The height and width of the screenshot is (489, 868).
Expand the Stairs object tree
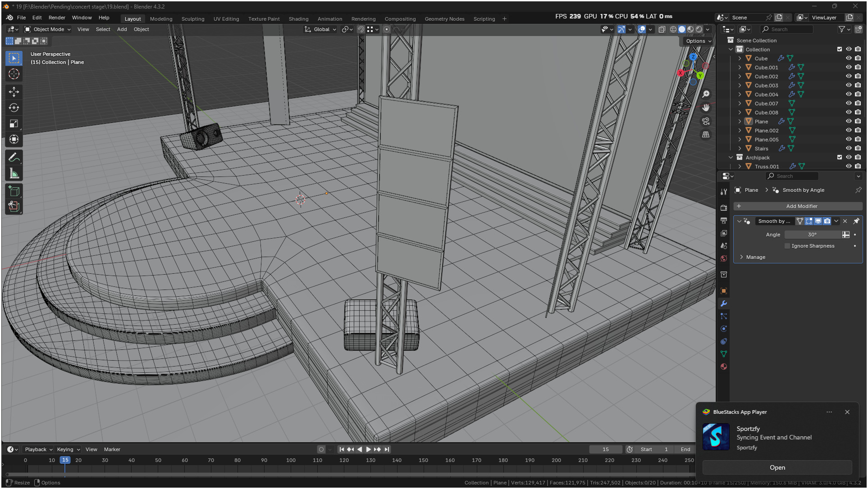(740, 148)
